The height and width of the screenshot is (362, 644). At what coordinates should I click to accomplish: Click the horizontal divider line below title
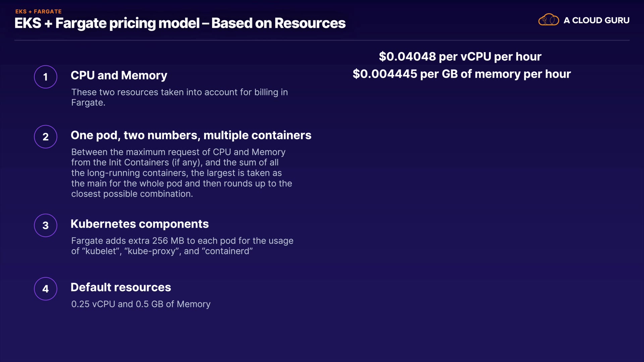tap(322, 40)
